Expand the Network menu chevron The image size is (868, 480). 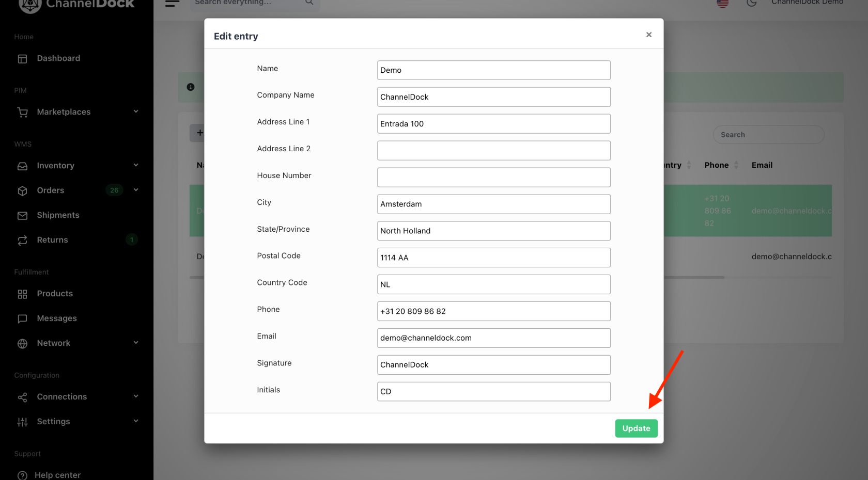(x=136, y=343)
